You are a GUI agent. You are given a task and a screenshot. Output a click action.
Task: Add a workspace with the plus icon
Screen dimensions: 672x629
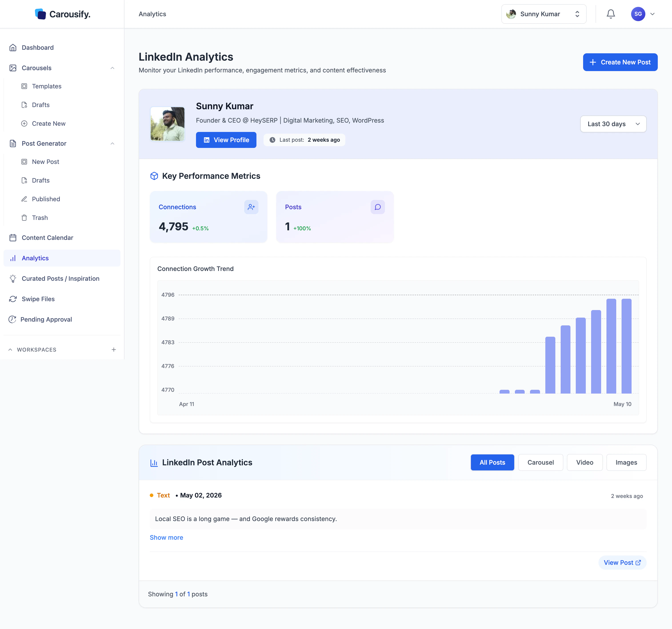pos(114,350)
